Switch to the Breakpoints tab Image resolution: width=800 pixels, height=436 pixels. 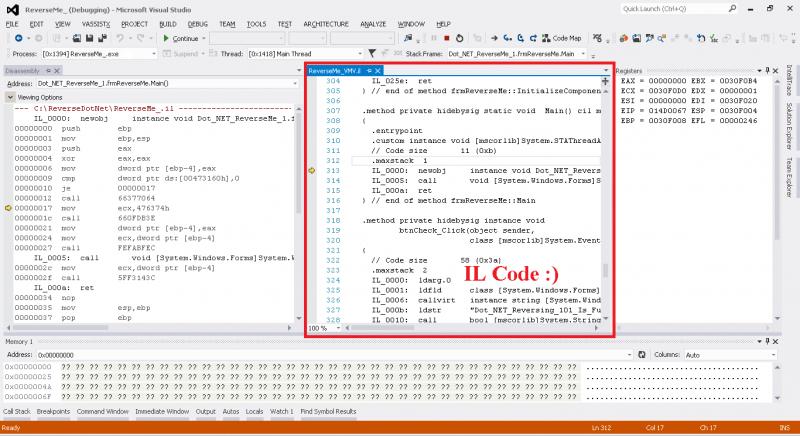(53, 411)
